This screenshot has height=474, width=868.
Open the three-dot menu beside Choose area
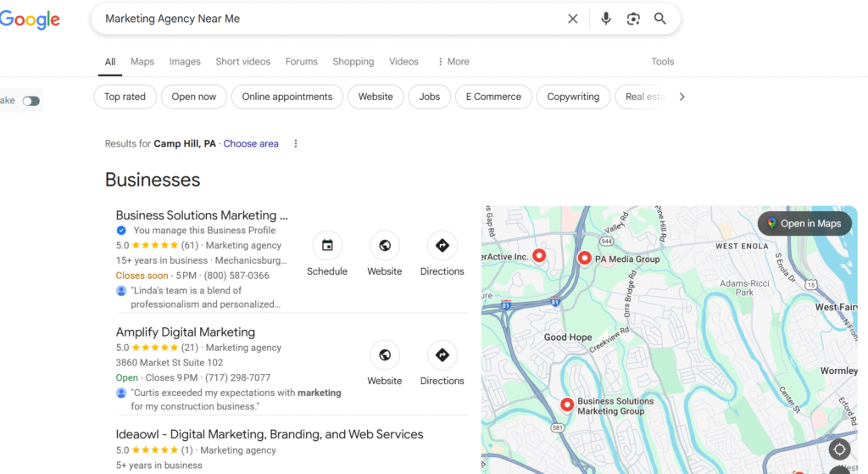296,144
